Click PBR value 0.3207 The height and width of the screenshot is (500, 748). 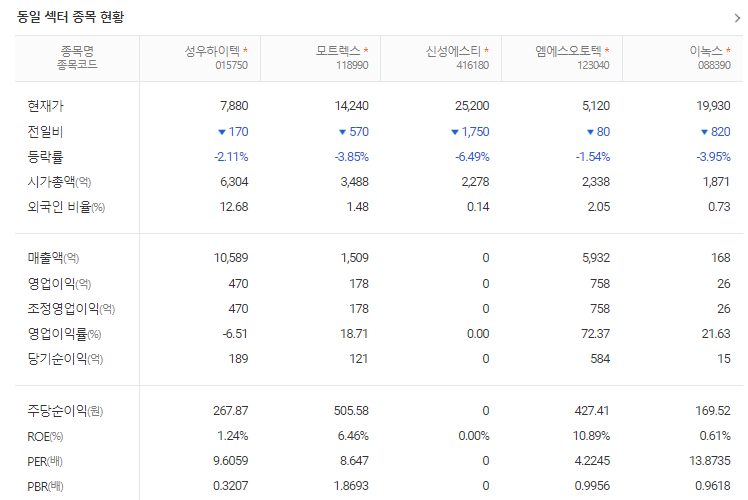[230, 486]
